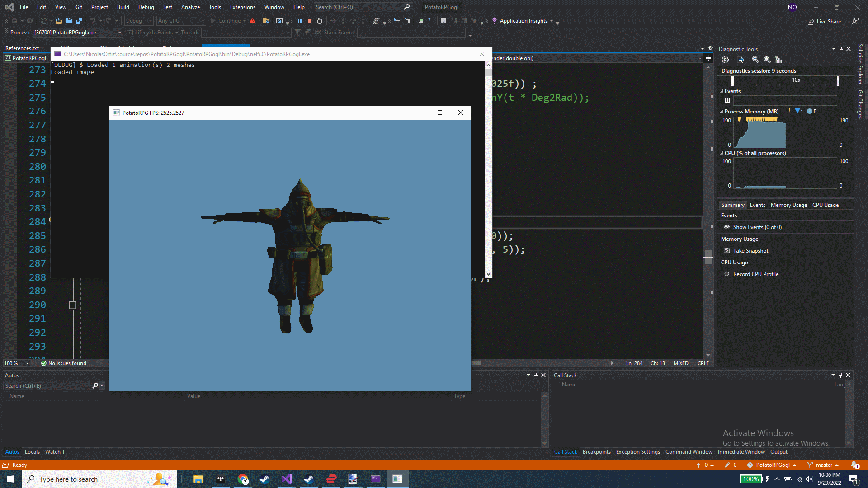Click Take Snapshot in Memory Usage
Viewport: 868px width, 488px height.
click(x=750, y=251)
